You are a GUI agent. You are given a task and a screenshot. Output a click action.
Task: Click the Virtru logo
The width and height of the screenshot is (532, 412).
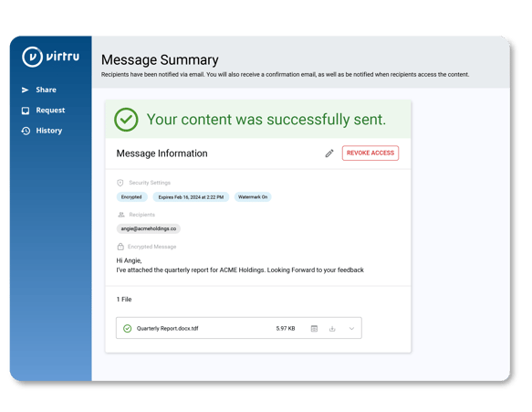coord(50,57)
